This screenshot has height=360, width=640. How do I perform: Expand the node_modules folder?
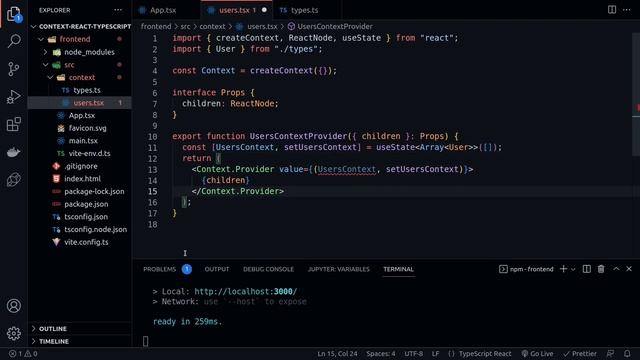[x=80, y=52]
